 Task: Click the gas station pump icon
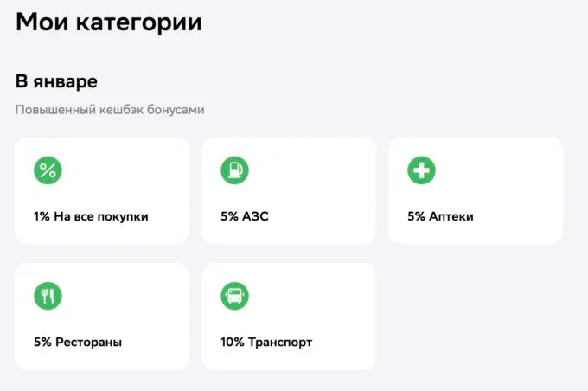[x=234, y=170]
